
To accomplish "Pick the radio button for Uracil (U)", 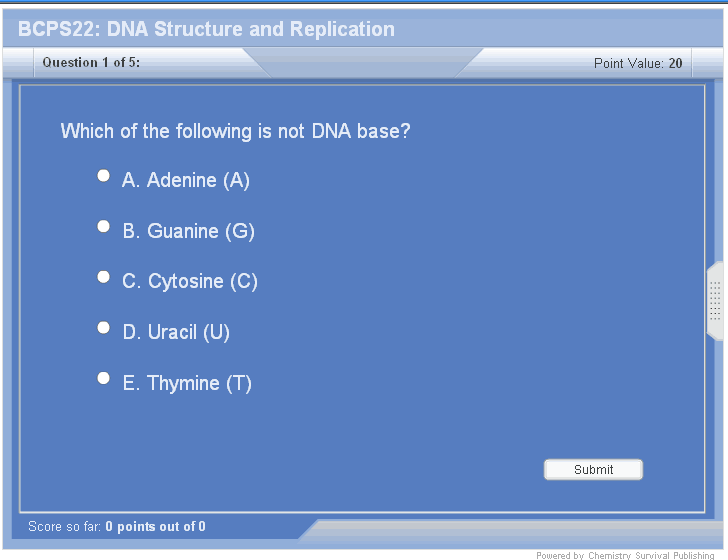I will (103, 328).
